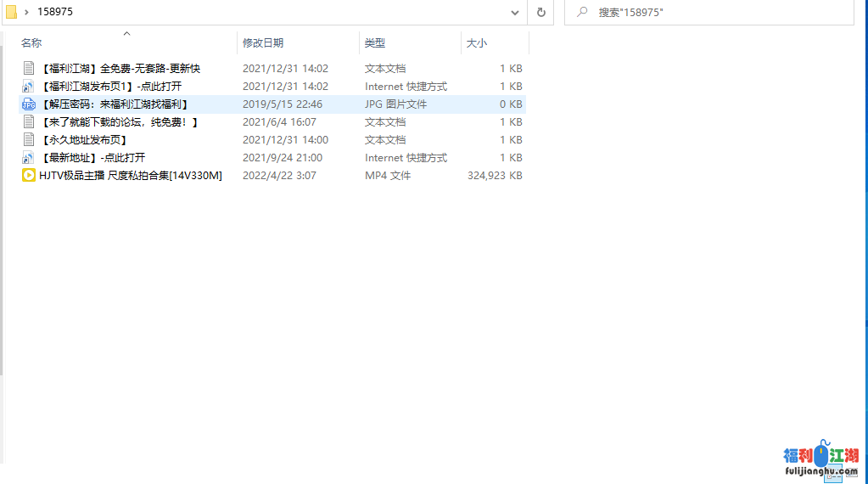Click the 158975 folder name in address bar
Image resolution: width=868 pixels, height=484 pixels.
point(55,12)
